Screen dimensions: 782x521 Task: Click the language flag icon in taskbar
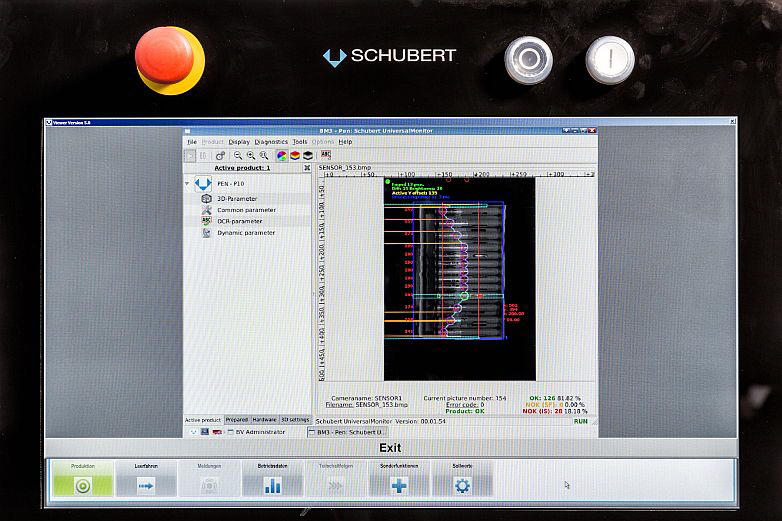pos(217,432)
